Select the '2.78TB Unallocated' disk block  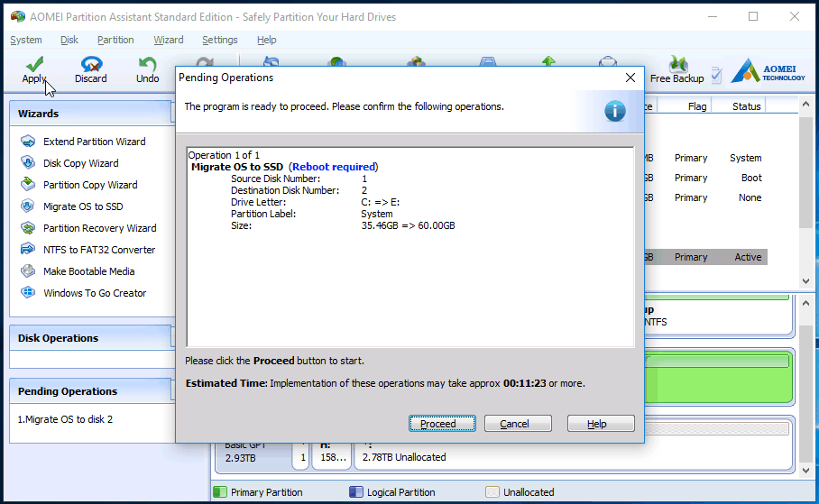(574, 457)
